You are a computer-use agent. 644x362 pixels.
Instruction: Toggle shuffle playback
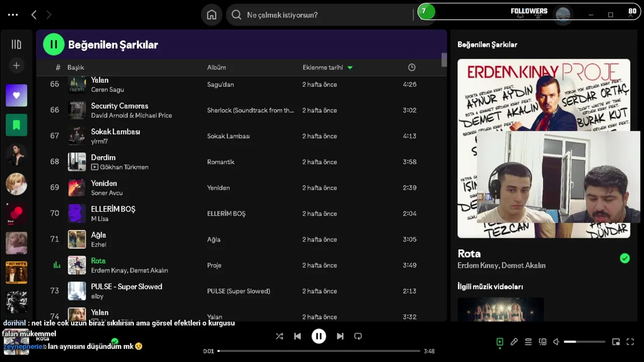coord(279,336)
